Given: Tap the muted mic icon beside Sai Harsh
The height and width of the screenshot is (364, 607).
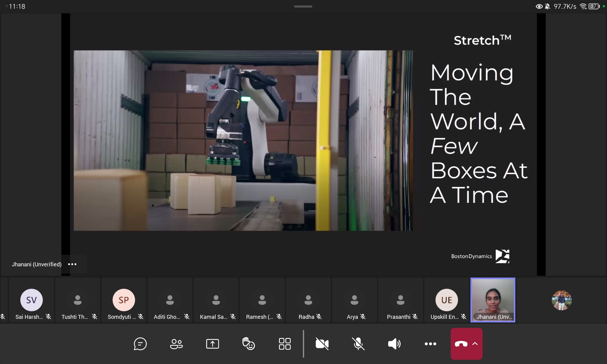Looking at the screenshot, I should (49, 317).
